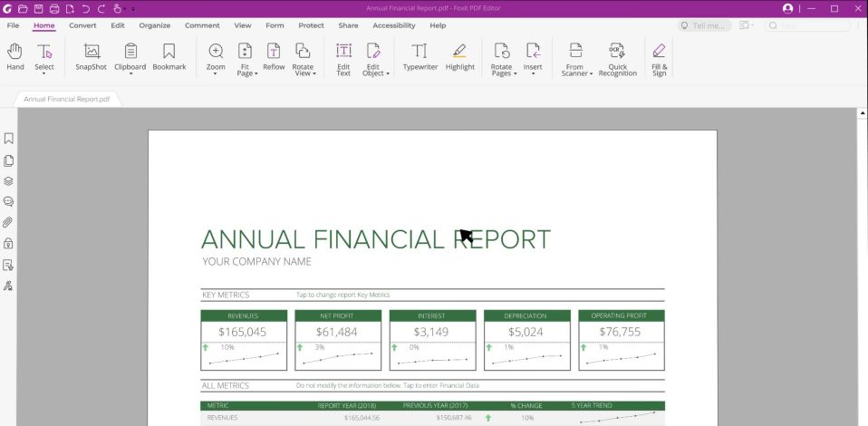Click the From Scanner icon
The image size is (868, 426).
(x=575, y=52)
